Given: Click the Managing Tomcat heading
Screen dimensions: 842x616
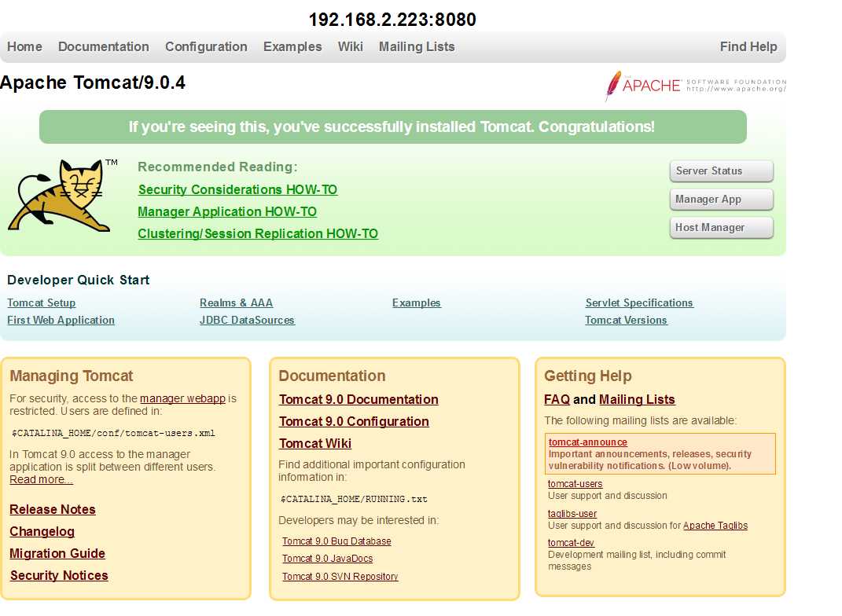Looking at the screenshot, I should pyautogui.click(x=71, y=376).
